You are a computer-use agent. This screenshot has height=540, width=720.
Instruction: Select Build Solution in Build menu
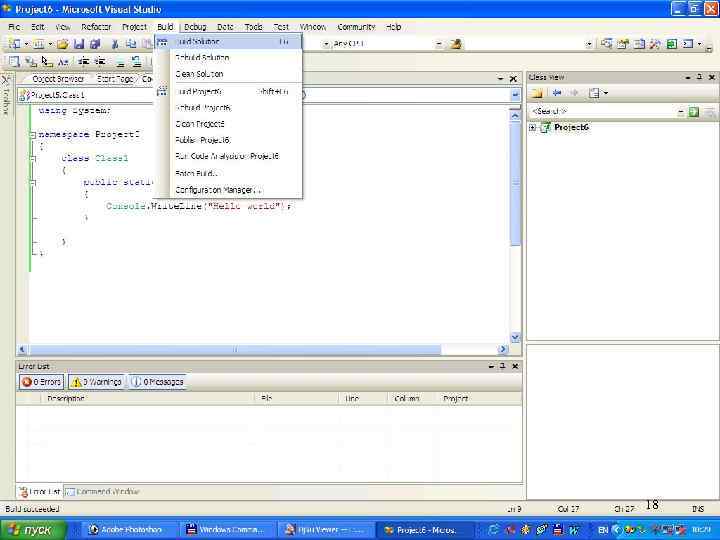pyautogui.click(x=228, y=42)
